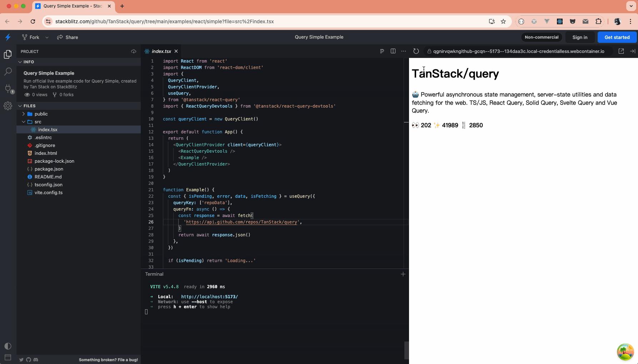Toggle the split editor layout

[393, 51]
